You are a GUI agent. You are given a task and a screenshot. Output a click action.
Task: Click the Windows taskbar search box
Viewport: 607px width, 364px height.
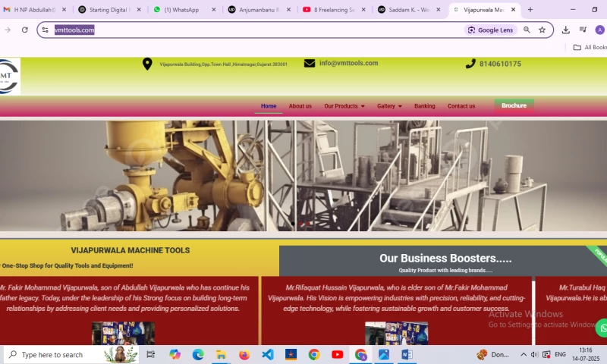tap(71, 354)
